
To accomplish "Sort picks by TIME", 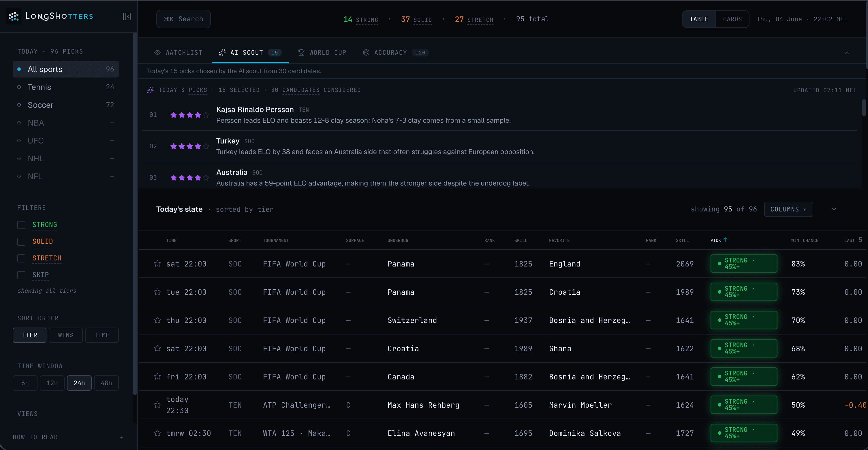I will click(102, 335).
